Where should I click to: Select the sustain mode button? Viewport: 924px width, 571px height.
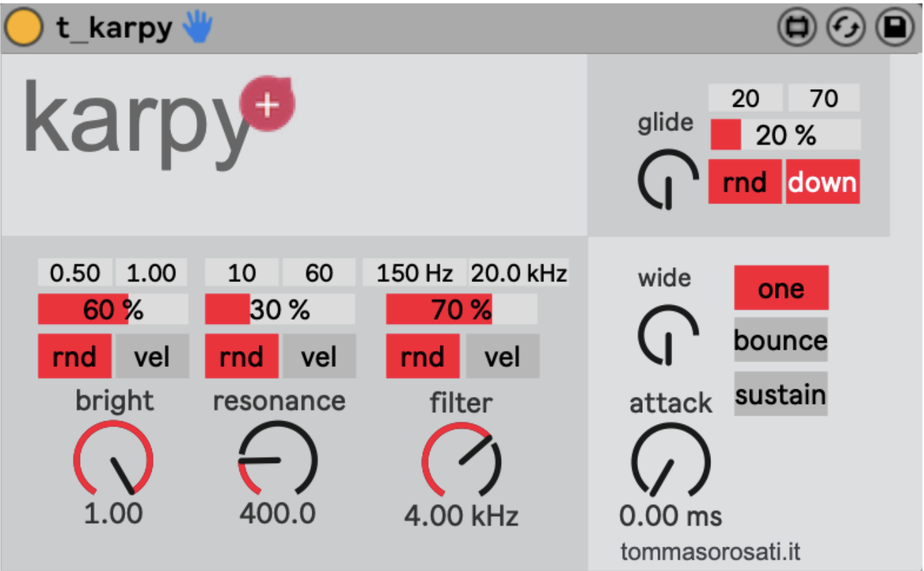point(781,394)
